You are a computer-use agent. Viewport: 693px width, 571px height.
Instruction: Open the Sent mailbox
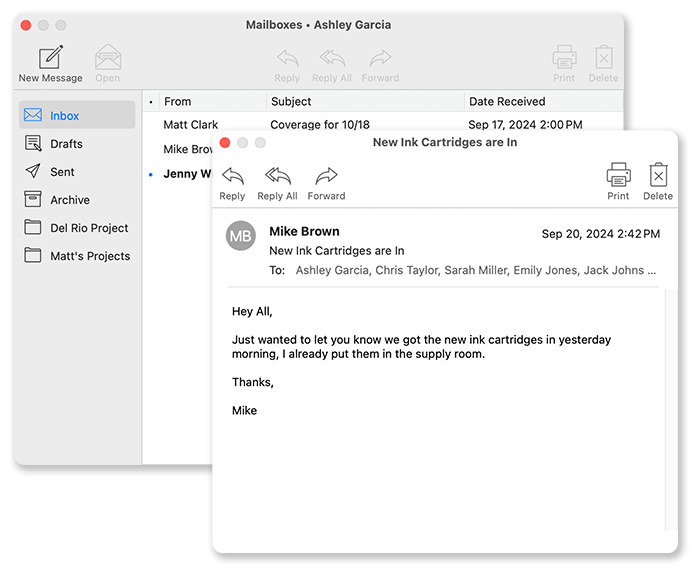click(x=77, y=171)
